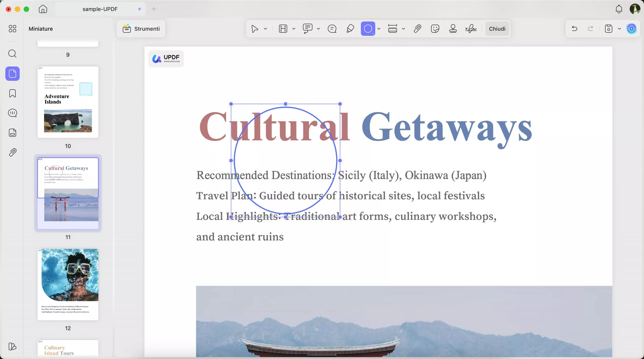Toggle the attachments panel
Screen dimensions: 644x359
click(12, 152)
